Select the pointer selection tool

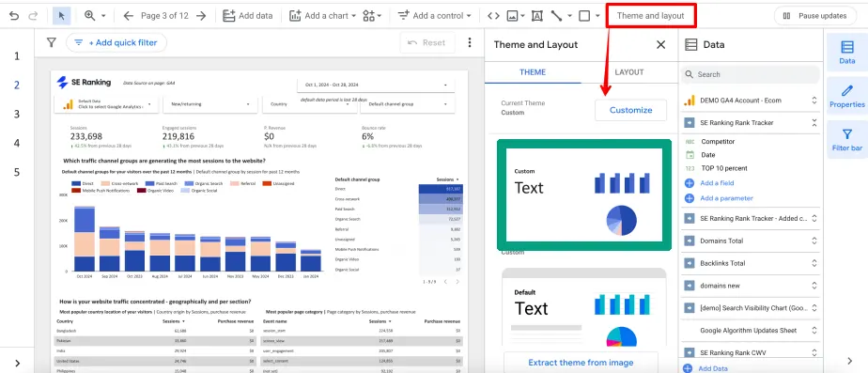pos(61,15)
